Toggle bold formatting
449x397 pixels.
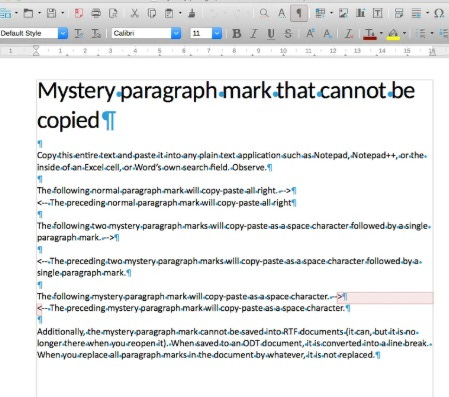point(237,33)
